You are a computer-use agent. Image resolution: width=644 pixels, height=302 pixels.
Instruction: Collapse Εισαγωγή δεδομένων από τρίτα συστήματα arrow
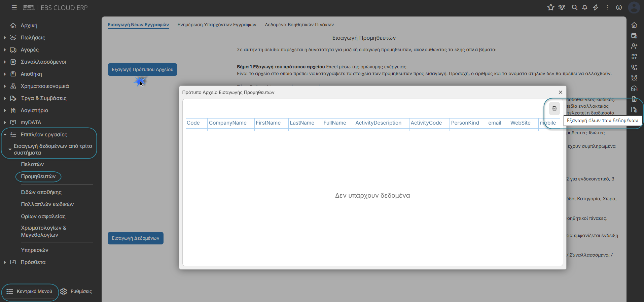[10, 149]
